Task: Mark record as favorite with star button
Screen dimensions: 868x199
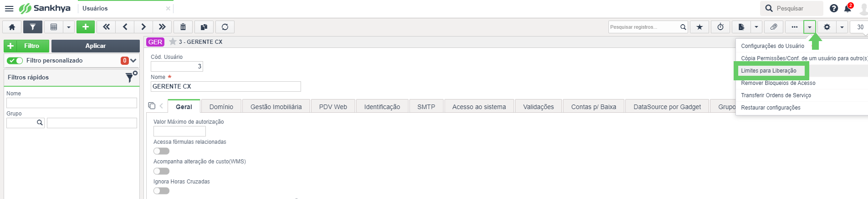Action: 700,27
